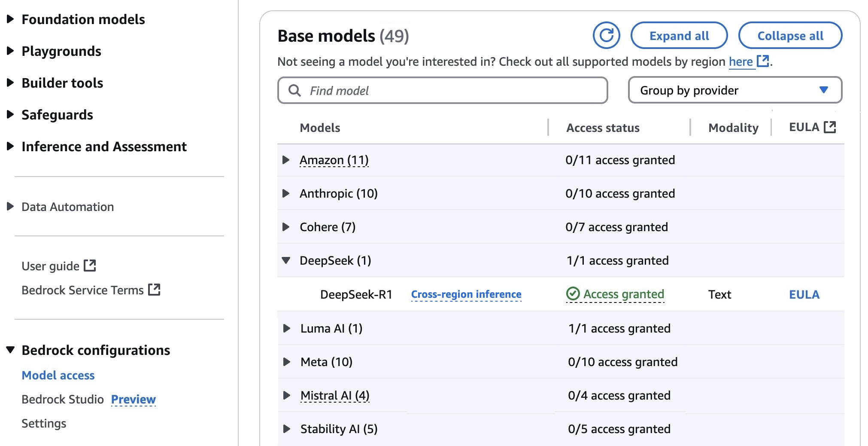Screen dimensions: 868x446
Task: Collapse the DeepSeek (1) provider row
Action: pyautogui.click(x=286, y=260)
